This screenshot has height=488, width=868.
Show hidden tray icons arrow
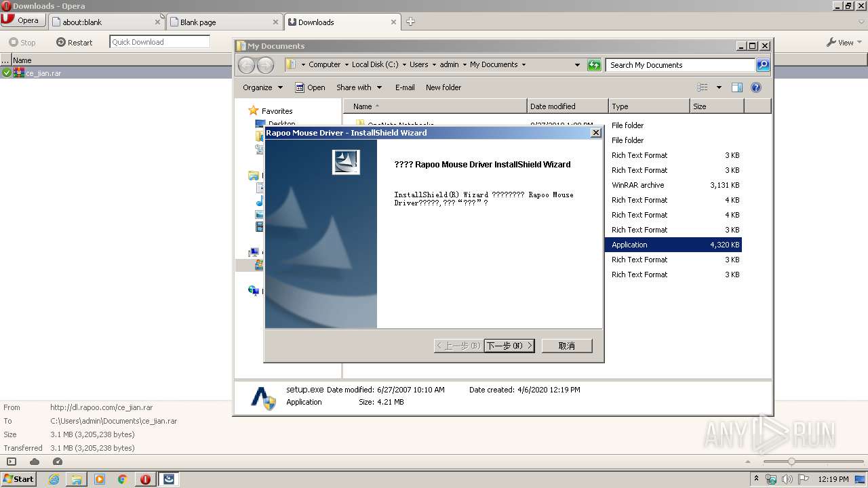(x=757, y=479)
